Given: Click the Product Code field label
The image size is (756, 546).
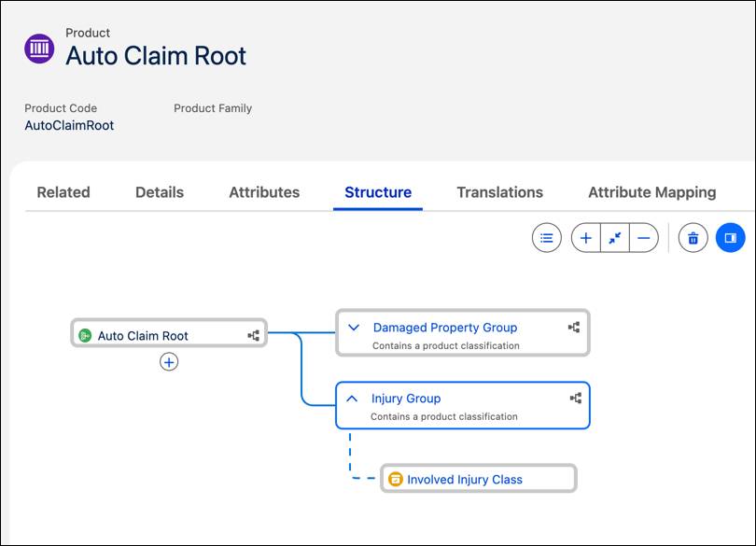Looking at the screenshot, I should tap(61, 108).
